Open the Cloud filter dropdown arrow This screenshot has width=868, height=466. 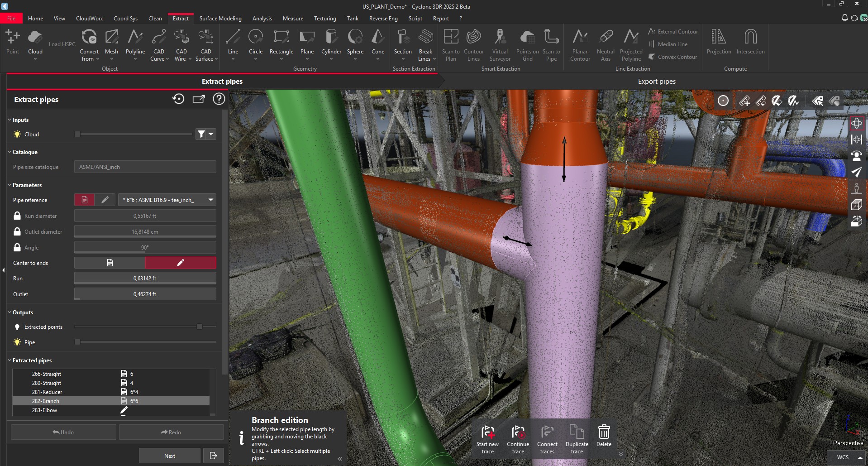pos(211,134)
